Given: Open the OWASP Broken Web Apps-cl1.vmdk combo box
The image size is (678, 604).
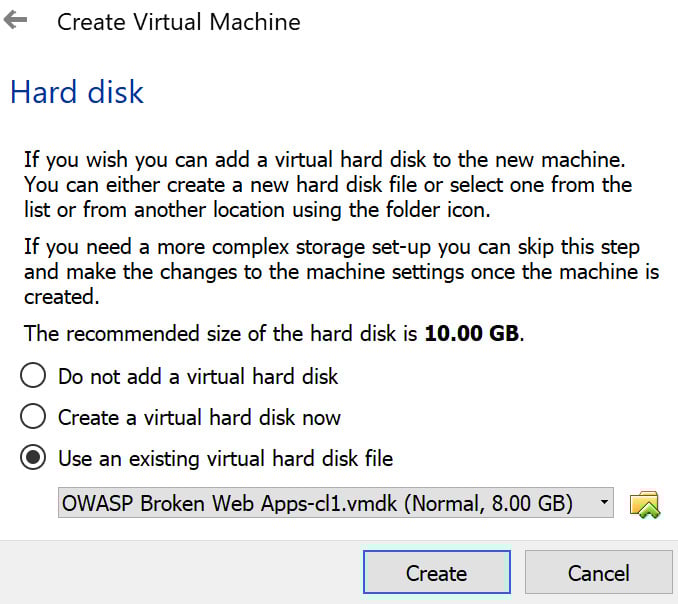Looking at the screenshot, I should [x=336, y=502].
